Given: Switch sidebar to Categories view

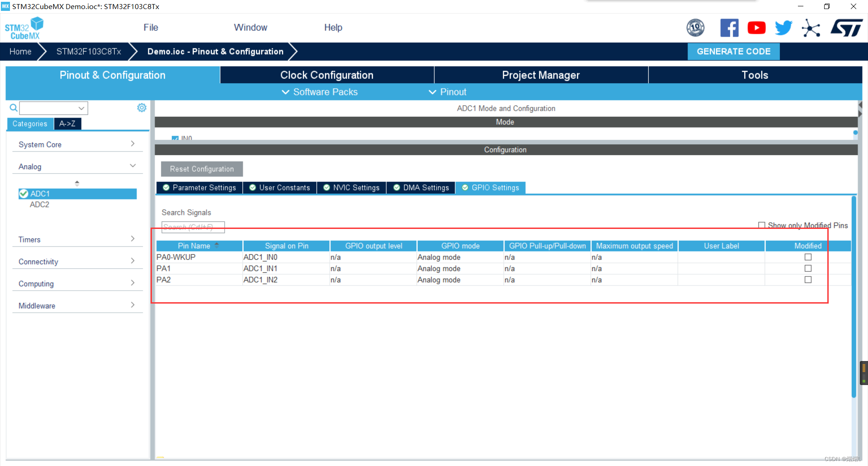Looking at the screenshot, I should (30, 124).
